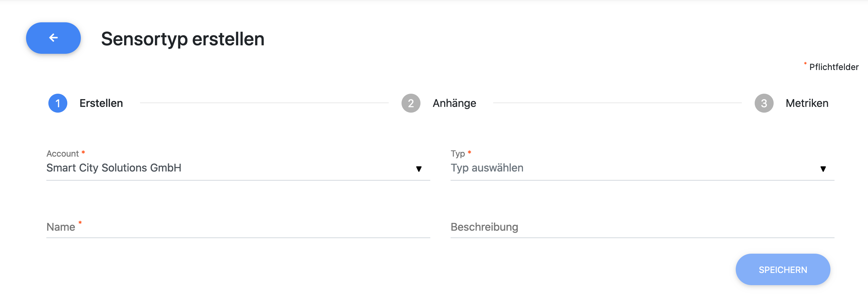Click the step 1 circle icon
The image size is (868, 299).
(x=58, y=103)
